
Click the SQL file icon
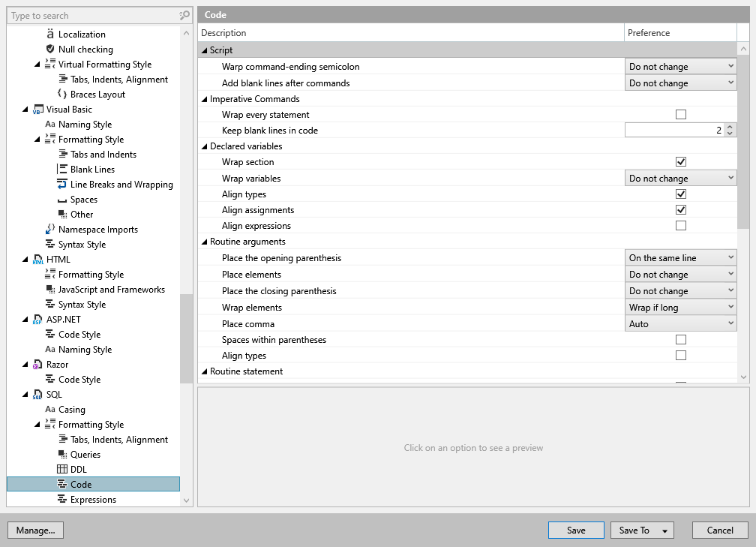click(37, 395)
